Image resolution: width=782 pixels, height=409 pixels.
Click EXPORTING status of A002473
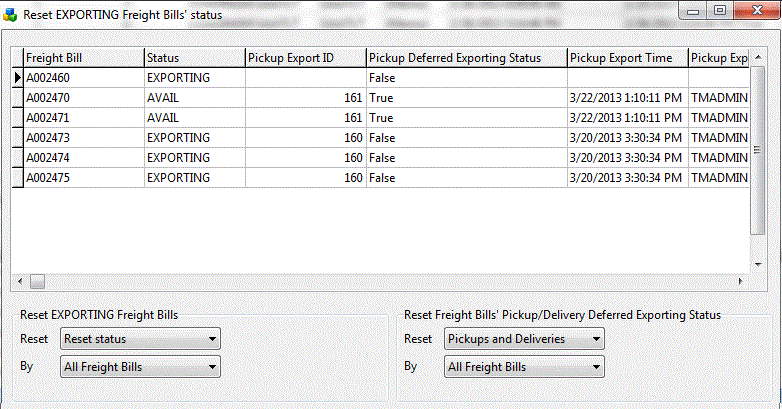194,138
